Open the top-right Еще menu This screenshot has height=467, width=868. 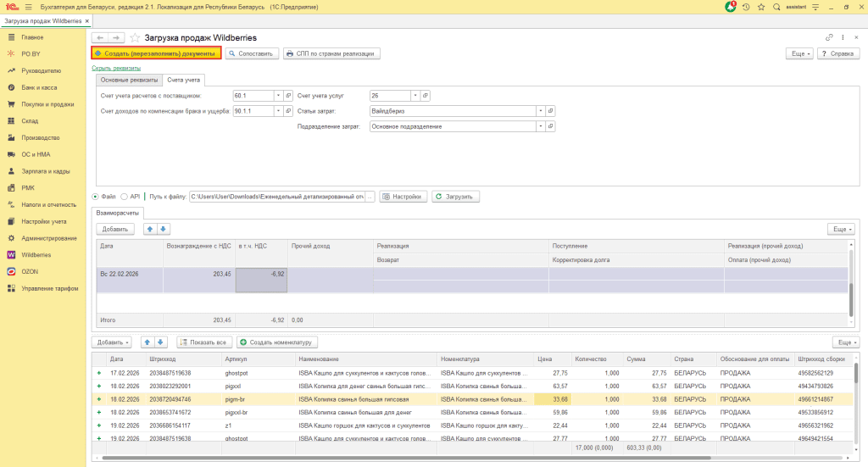point(800,53)
